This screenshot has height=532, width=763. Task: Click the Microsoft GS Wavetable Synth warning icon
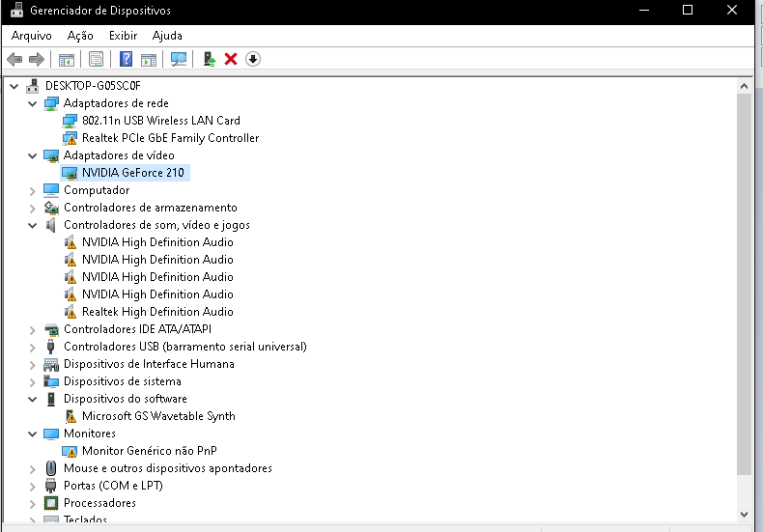click(71, 416)
